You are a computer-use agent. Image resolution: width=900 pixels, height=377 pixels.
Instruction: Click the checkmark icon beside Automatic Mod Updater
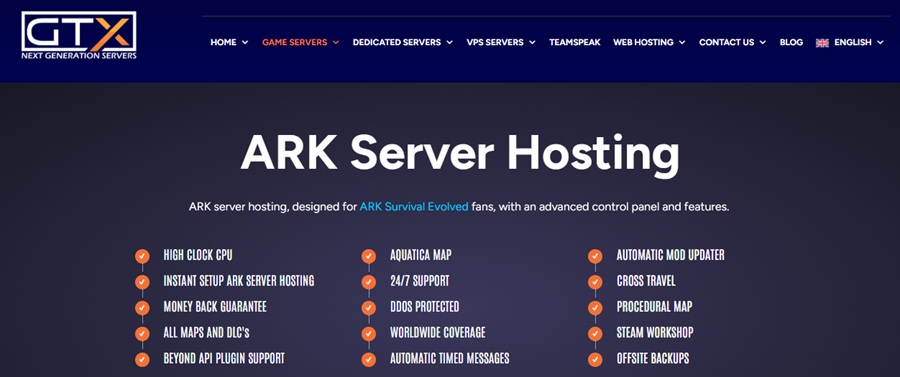(x=595, y=256)
